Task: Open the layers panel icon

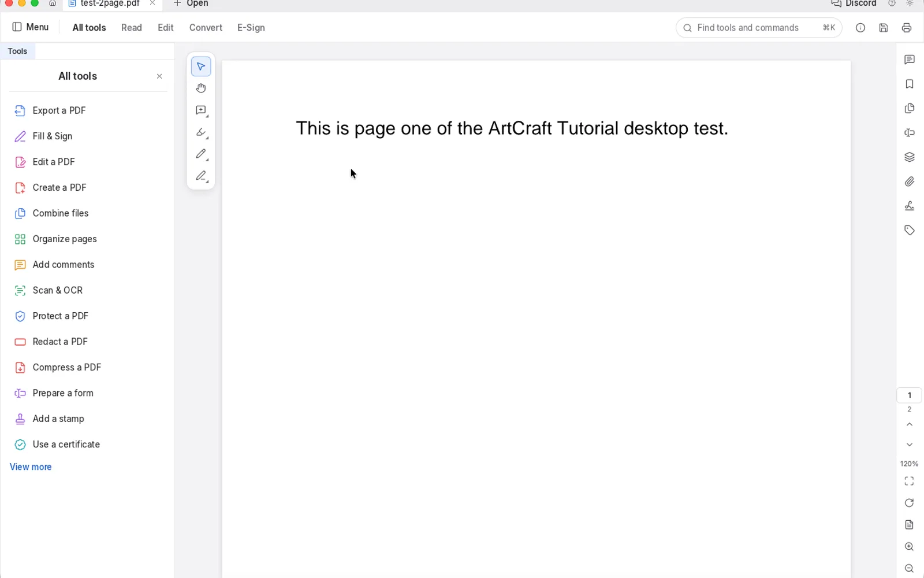Action: tap(909, 157)
